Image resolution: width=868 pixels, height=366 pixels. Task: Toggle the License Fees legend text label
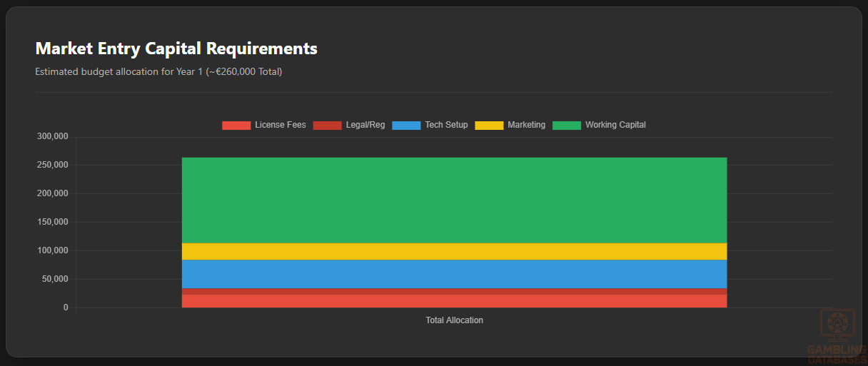click(x=280, y=126)
